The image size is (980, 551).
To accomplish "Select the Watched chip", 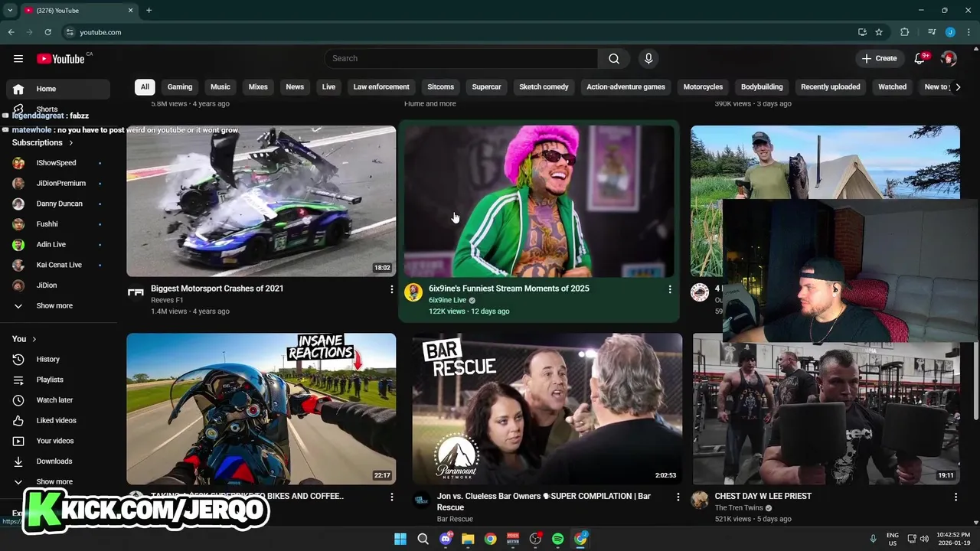I will tap(892, 87).
